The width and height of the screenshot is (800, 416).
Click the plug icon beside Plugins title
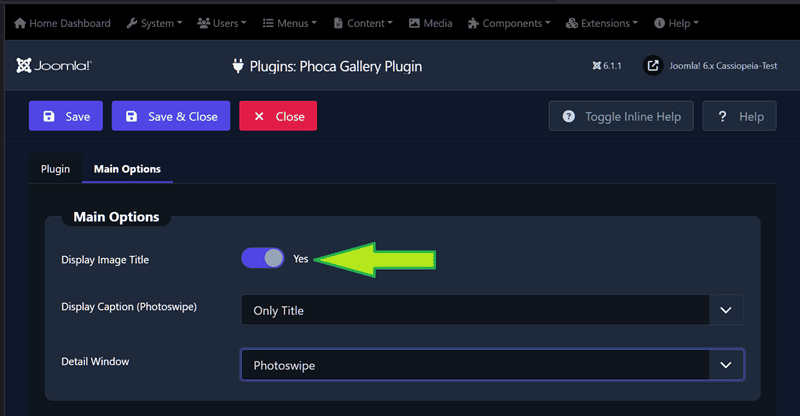tap(238, 66)
